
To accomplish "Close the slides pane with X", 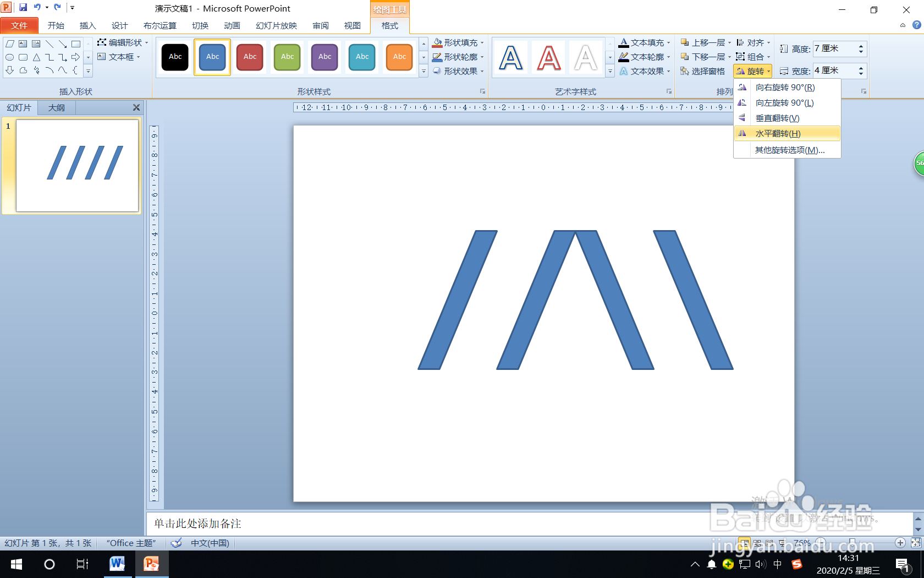I will point(136,108).
